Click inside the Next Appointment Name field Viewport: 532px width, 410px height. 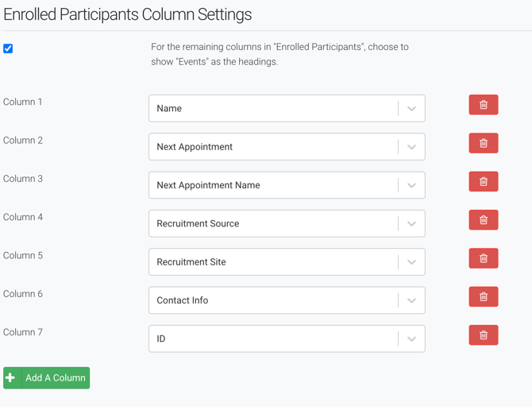(x=270, y=185)
